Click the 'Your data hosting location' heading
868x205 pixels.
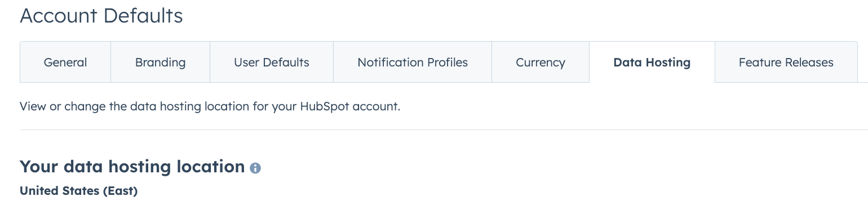(132, 167)
